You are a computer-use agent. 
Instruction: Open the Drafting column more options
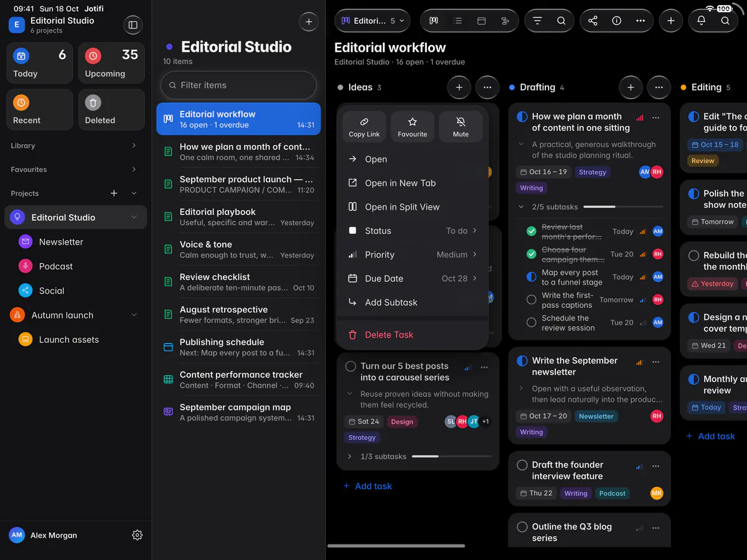click(x=659, y=88)
